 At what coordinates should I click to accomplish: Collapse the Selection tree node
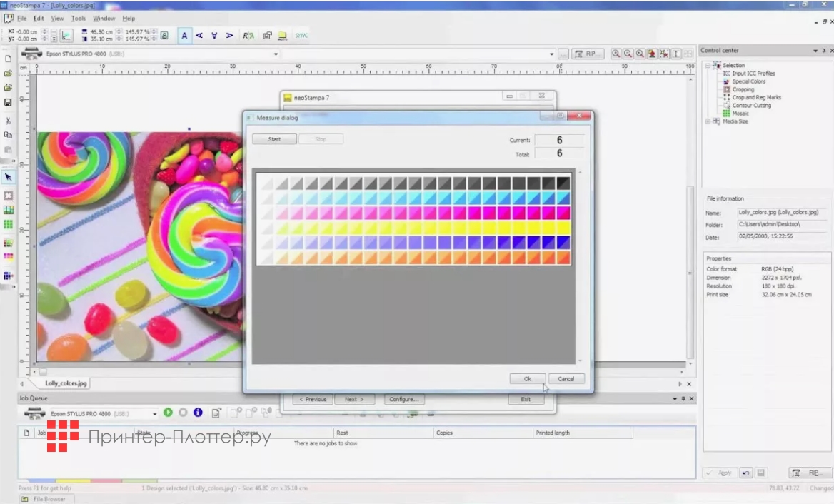point(708,66)
